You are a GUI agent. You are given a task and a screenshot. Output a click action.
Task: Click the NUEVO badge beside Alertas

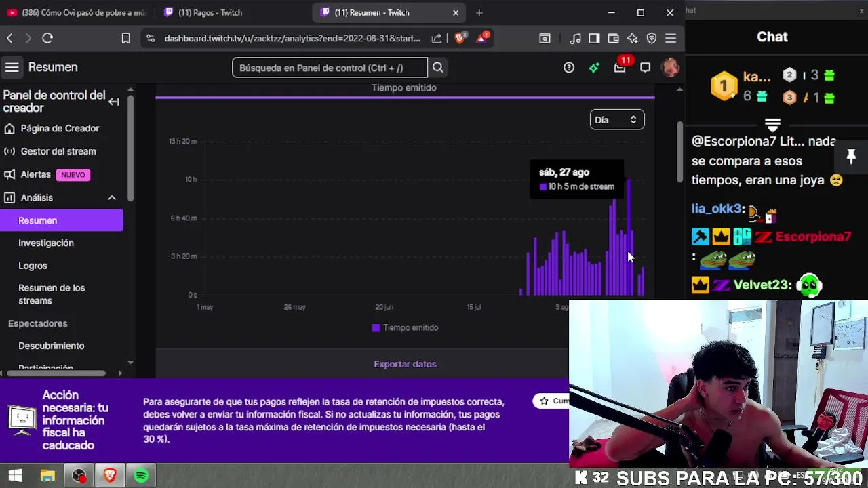pyautogui.click(x=73, y=175)
